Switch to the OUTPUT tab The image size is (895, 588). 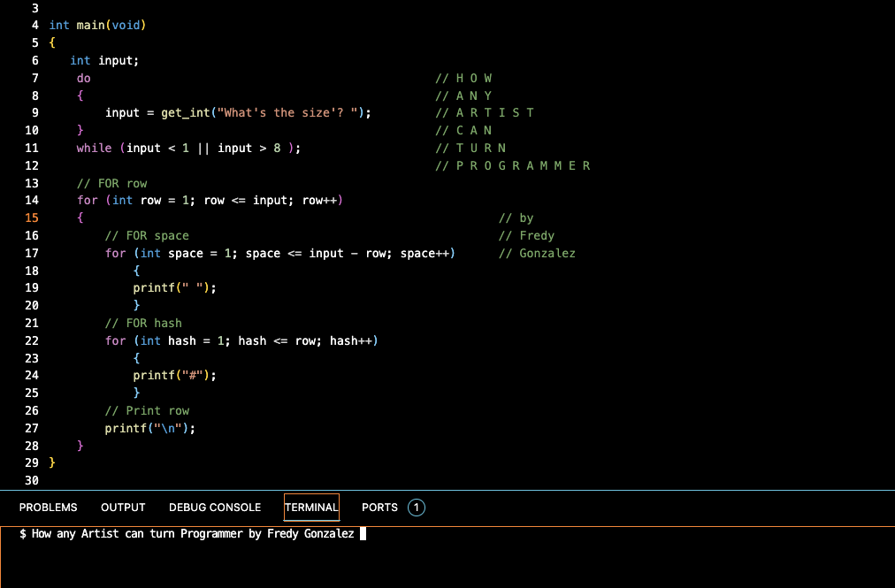point(122,508)
